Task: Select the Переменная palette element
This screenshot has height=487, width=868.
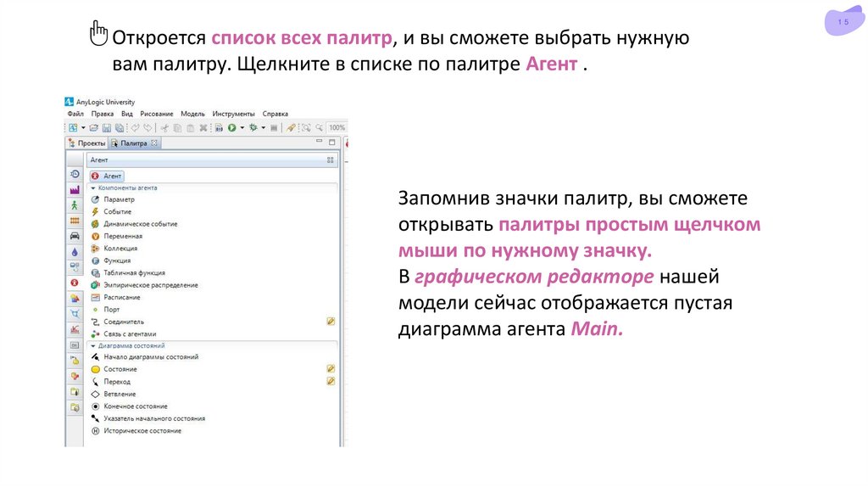Action: (117, 236)
